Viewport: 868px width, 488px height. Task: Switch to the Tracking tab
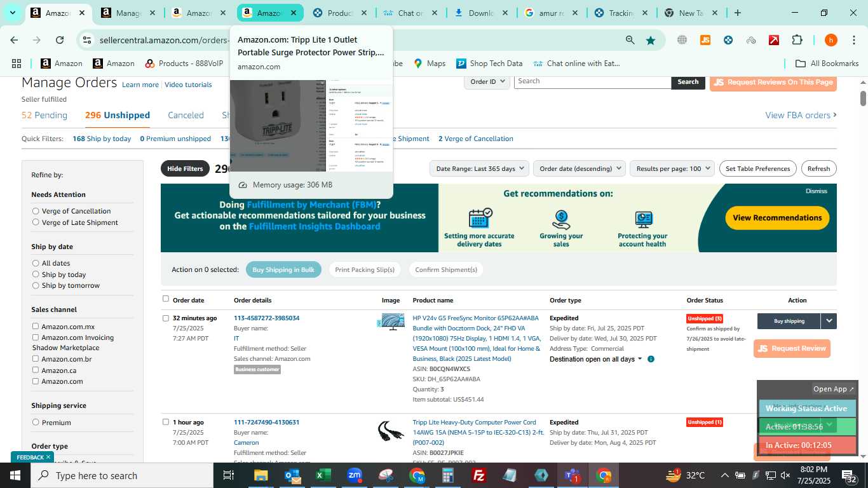620,13
